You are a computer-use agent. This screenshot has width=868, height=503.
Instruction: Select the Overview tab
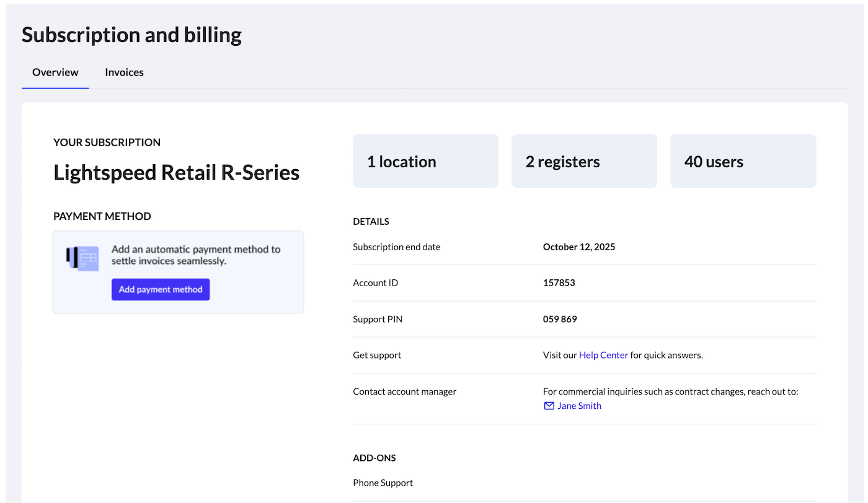pyautogui.click(x=55, y=72)
